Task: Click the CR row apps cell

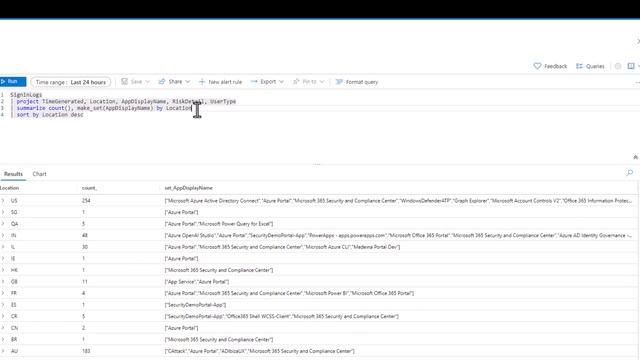Action: (281, 316)
